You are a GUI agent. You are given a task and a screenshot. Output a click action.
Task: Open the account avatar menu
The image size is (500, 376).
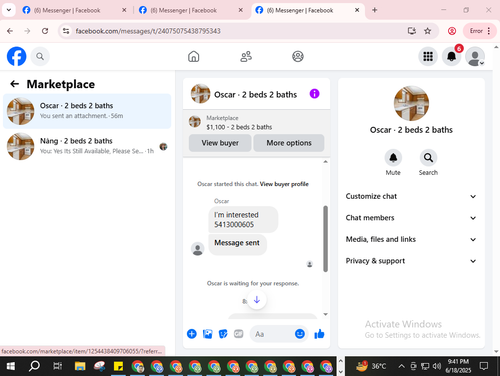click(475, 56)
